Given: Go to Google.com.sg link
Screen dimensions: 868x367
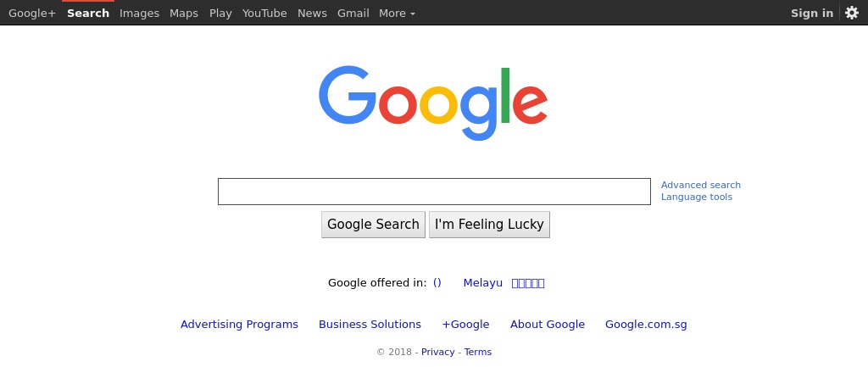Looking at the screenshot, I should (x=646, y=325).
